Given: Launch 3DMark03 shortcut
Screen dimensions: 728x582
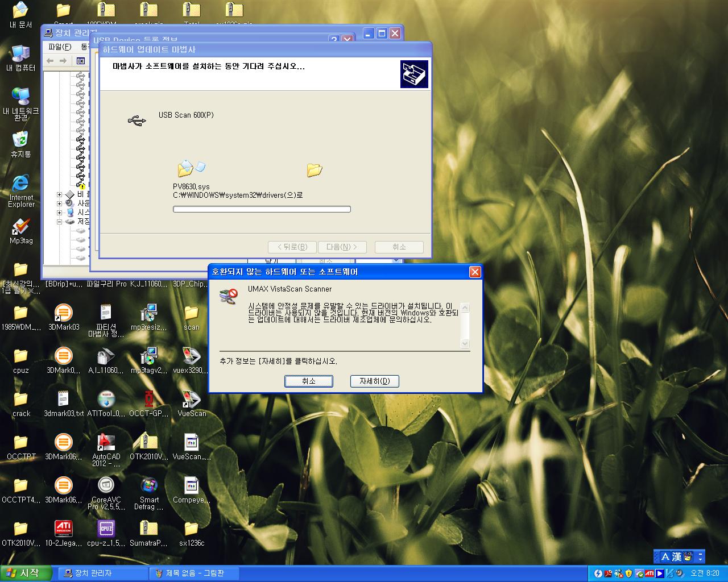Looking at the screenshot, I should point(64,317).
